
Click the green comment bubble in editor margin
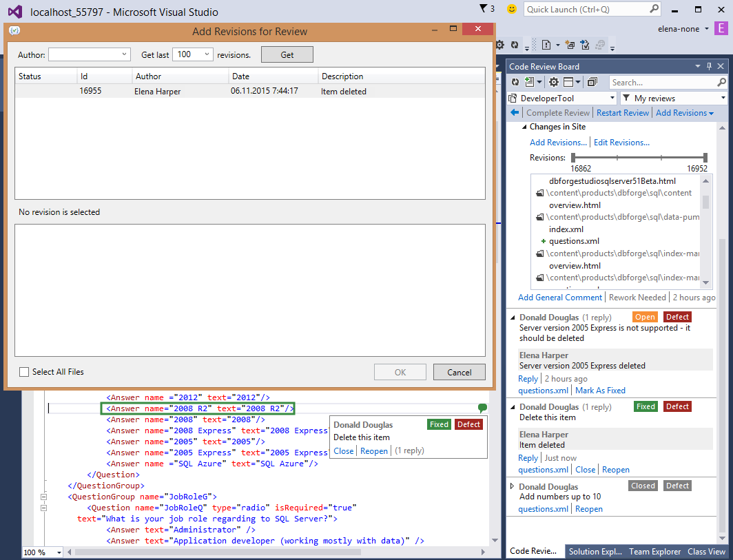point(482,408)
